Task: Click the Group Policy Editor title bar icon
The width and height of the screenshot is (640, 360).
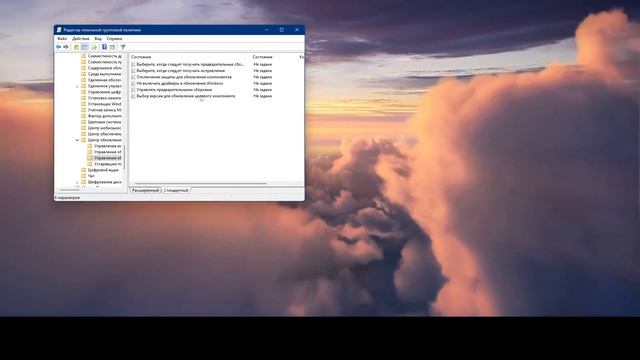Action: pyautogui.click(x=59, y=30)
